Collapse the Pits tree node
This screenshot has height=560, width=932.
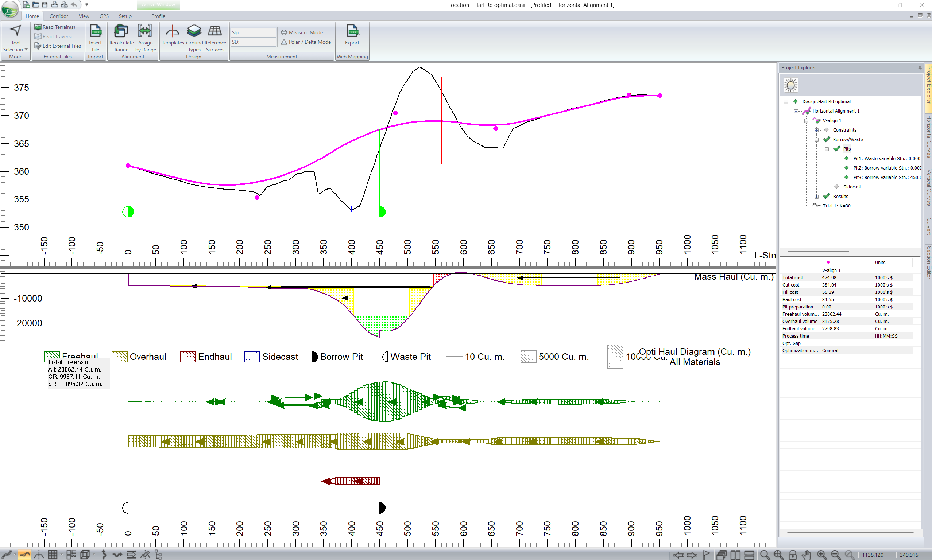(x=827, y=149)
